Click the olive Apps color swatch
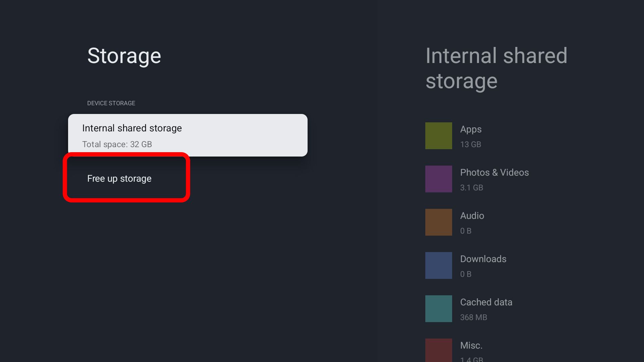The height and width of the screenshot is (362, 644). [438, 136]
